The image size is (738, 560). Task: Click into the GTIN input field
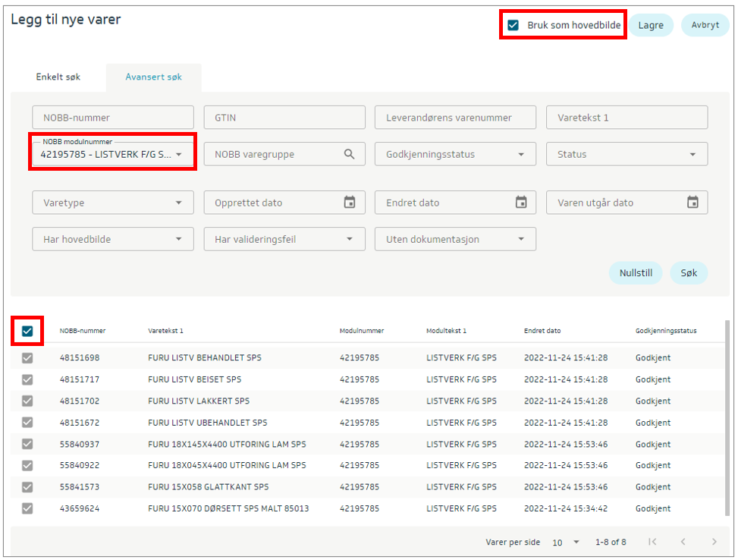(x=284, y=118)
